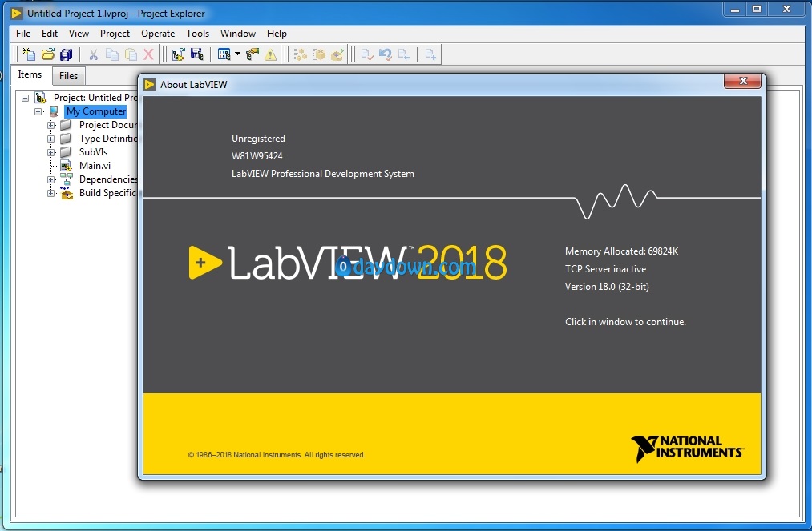Click the Save Project icon with tree symbol
The height and width of the screenshot is (531, 812).
point(196,54)
